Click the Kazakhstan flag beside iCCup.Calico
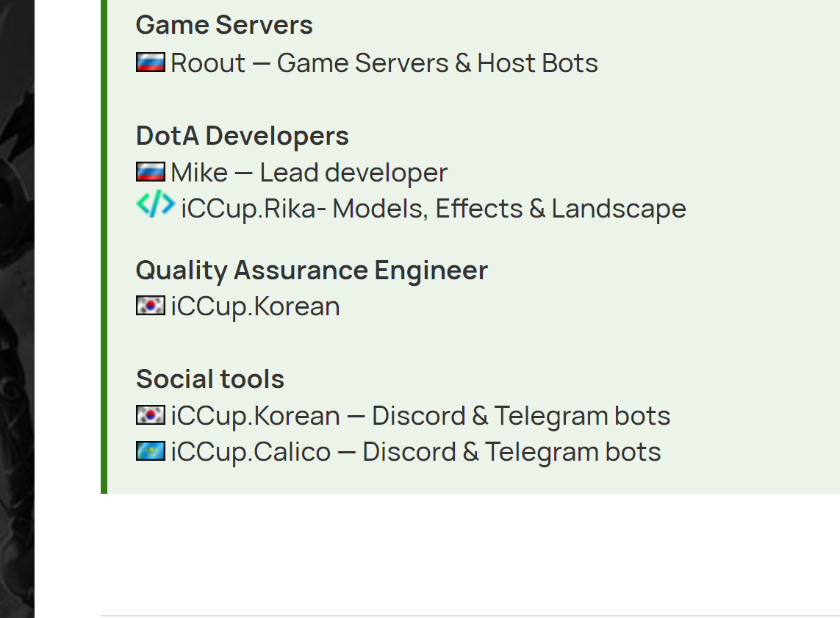The width and height of the screenshot is (840, 618). pyautogui.click(x=151, y=451)
